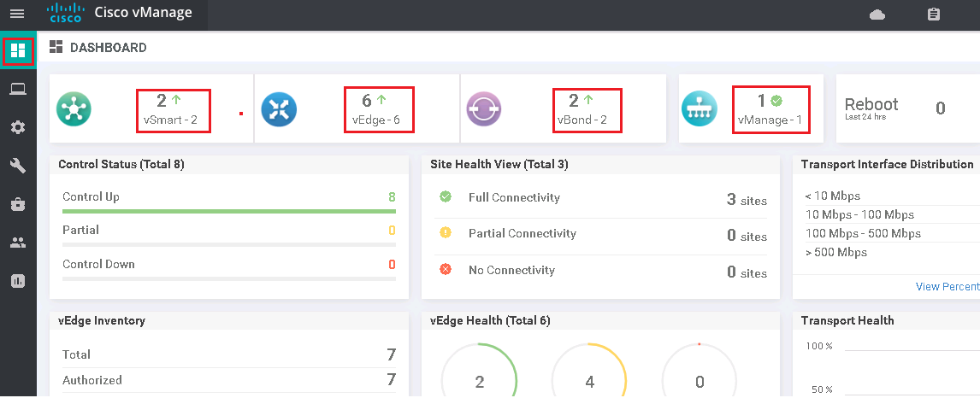Click the vManage green status check
Image resolution: width=980 pixels, height=398 pixels.
click(x=776, y=100)
